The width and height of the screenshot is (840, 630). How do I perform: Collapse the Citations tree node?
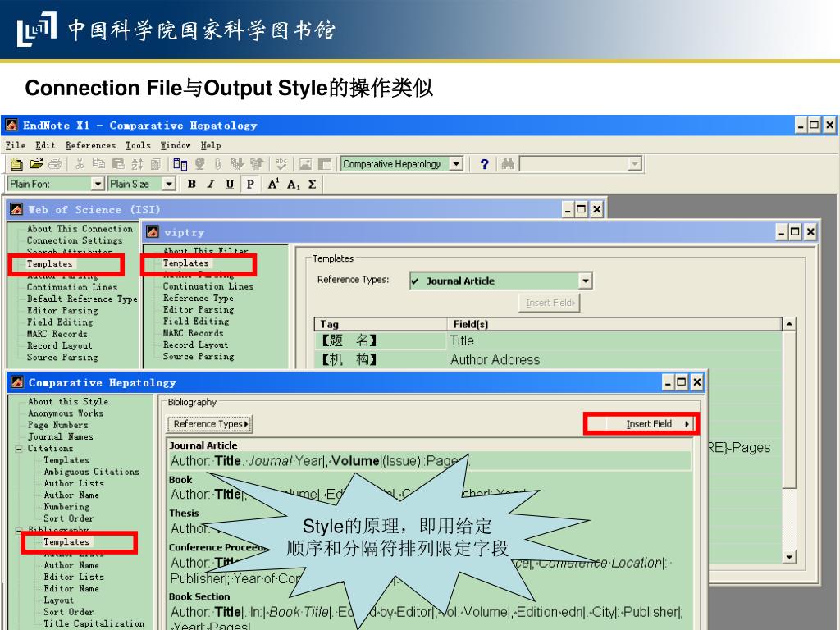(x=19, y=449)
